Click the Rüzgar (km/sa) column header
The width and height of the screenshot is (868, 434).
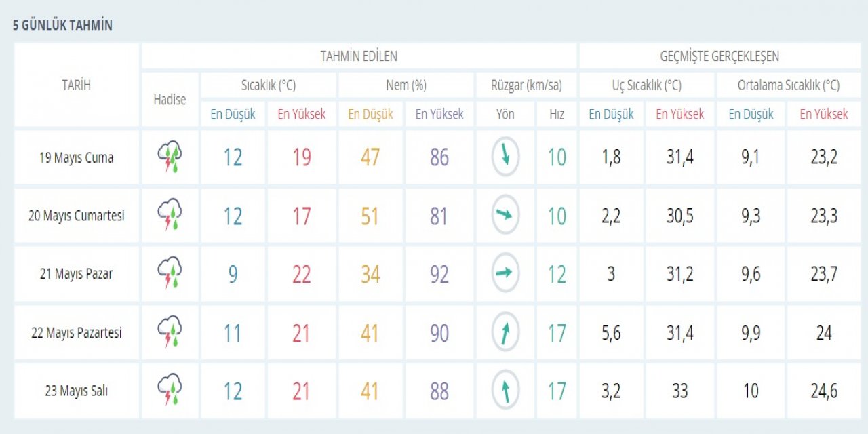pos(526,85)
